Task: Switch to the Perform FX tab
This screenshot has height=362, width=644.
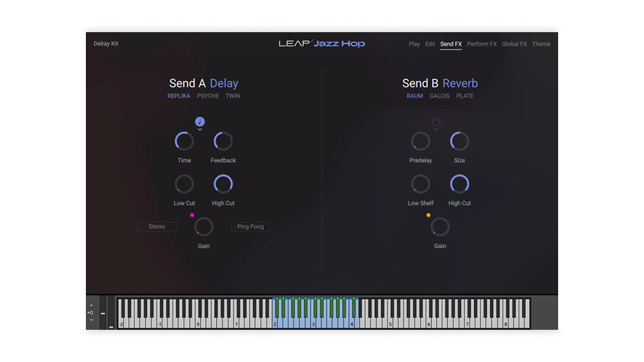Action: click(x=482, y=44)
